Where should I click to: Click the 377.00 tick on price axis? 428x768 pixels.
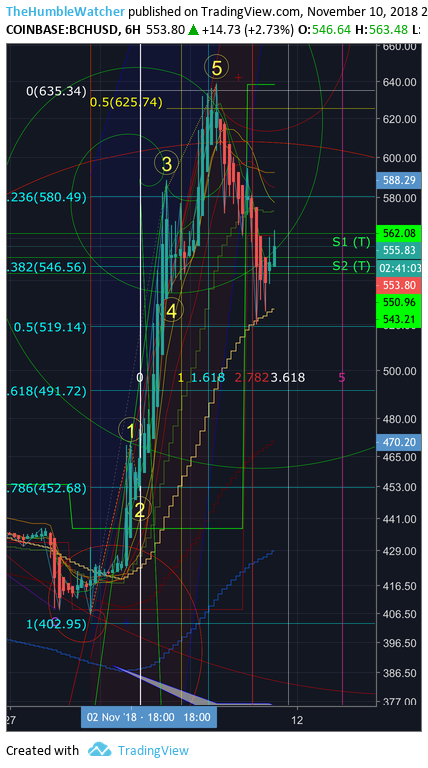[x=400, y=701]
